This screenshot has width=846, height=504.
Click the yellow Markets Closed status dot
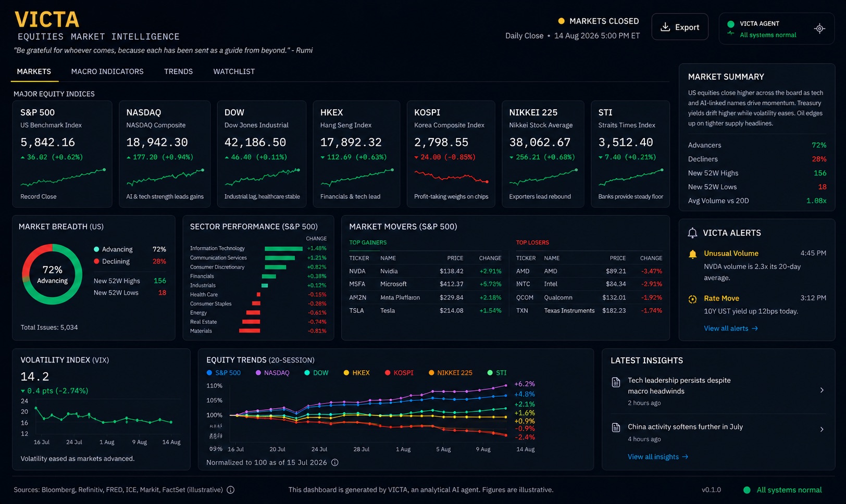pyautogui.click(x=561, y=21)
